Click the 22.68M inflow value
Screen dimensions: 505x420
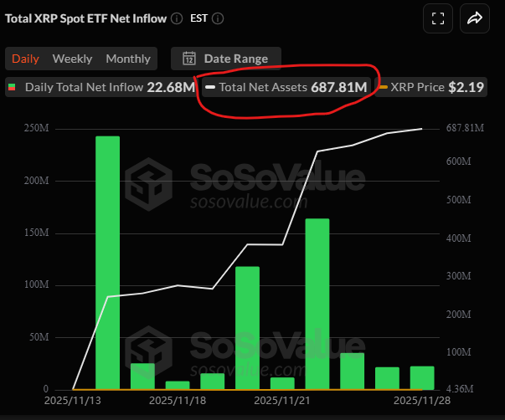coord(171,87)
